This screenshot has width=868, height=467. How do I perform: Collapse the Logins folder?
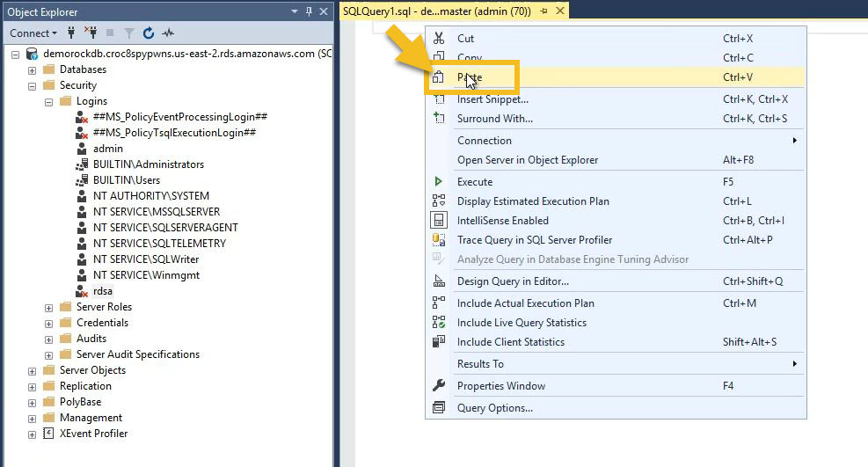[x=48, y=102]
